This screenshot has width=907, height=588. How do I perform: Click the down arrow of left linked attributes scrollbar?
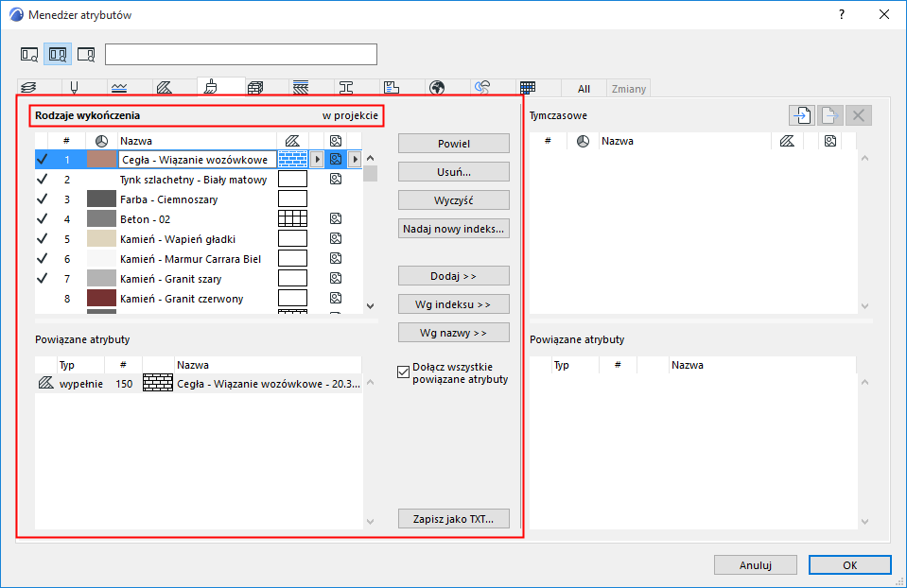point(370,522)
